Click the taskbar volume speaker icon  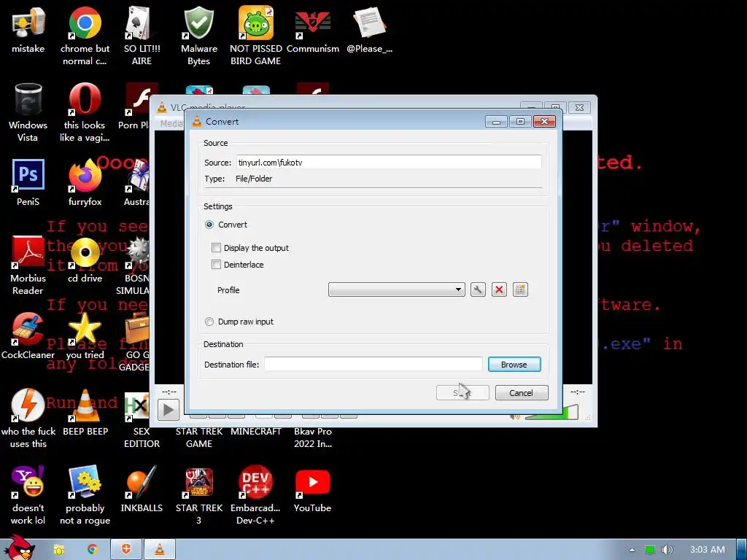point(667,550)
